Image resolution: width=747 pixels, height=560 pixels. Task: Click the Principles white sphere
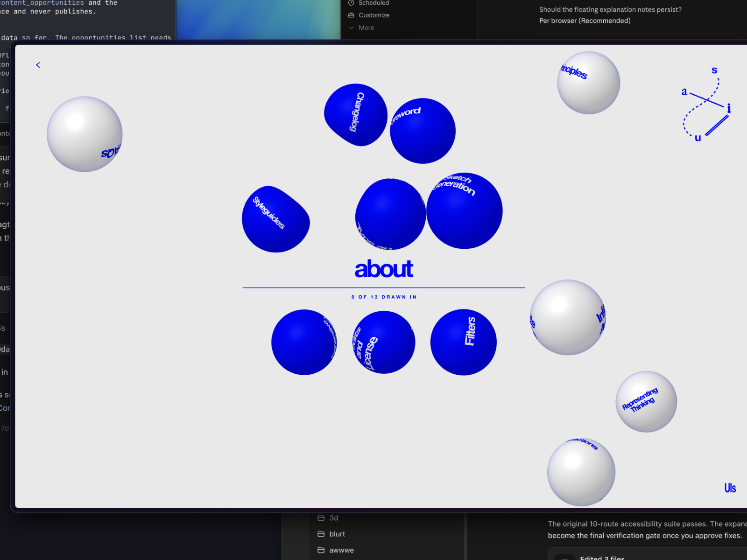tap(588, 83)
